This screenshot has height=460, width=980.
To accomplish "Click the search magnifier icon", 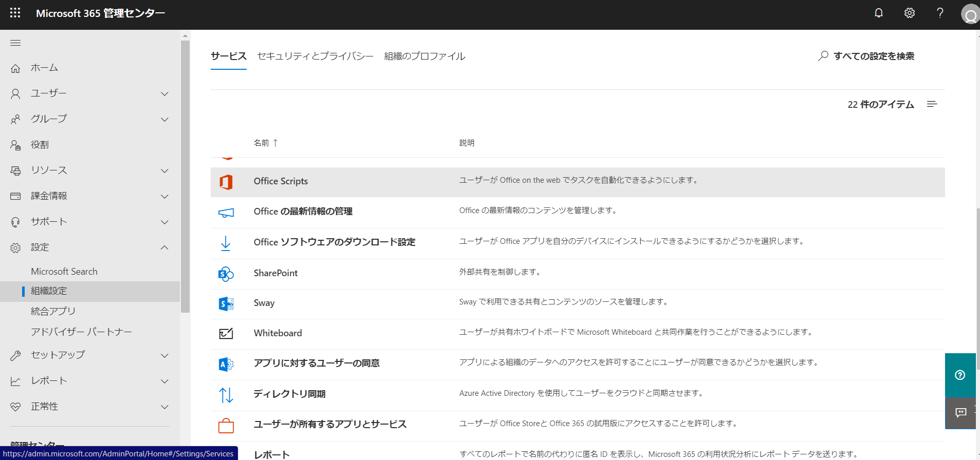I will click(x=823, y=56).
